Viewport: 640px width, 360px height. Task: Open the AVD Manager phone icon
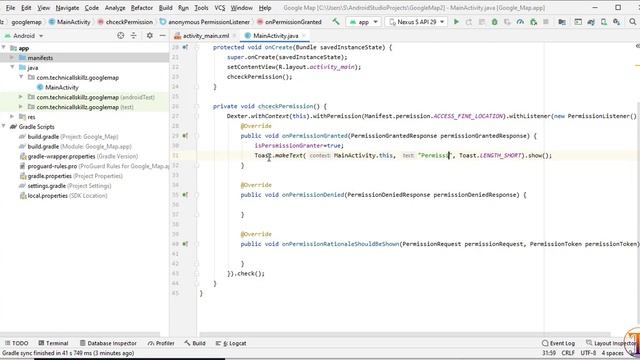point(604,22)
